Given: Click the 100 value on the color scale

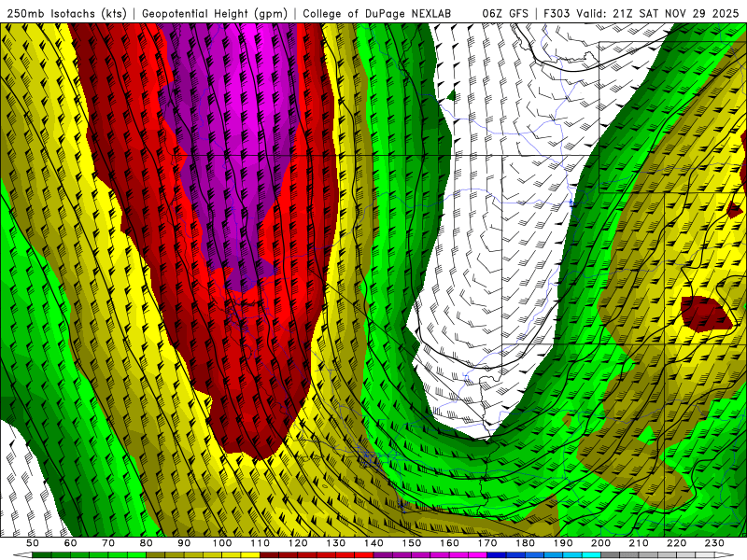Looking at the screenshot, I should tap(222, 543).
